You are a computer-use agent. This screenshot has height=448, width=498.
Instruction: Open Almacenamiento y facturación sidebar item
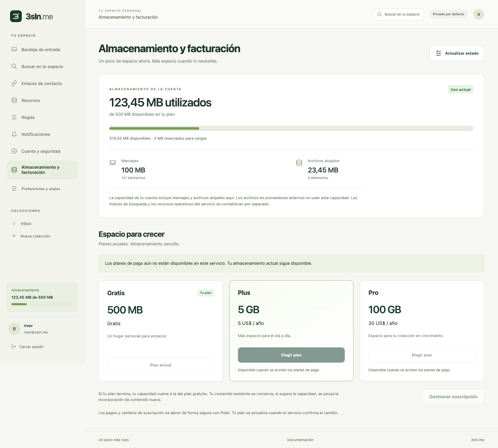(x=42, y=170)
